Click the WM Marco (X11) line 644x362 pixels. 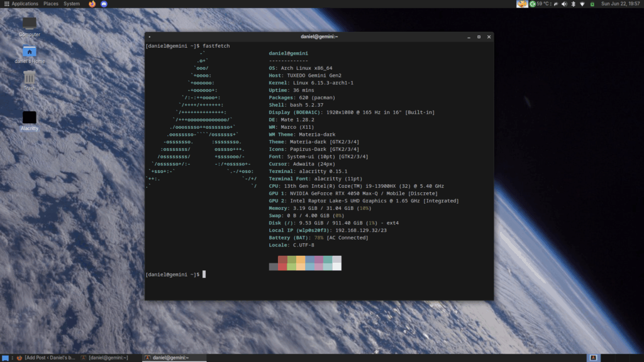click(292, 127)
